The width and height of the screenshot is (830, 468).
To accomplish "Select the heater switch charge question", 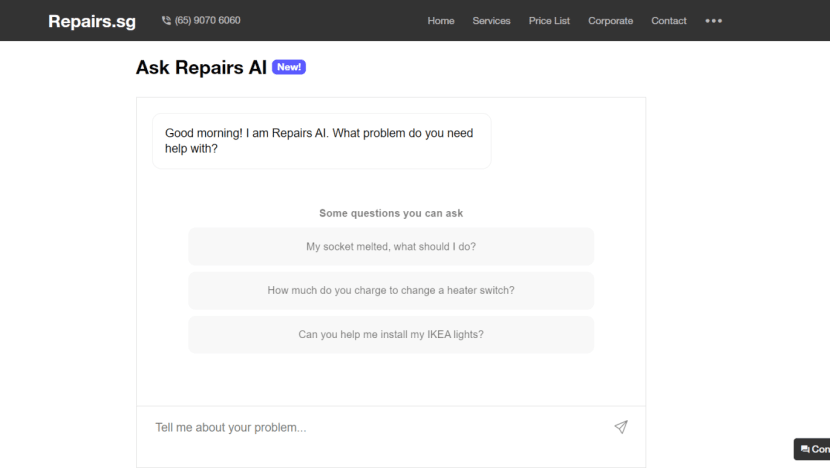I will click(x=391, y=291).
